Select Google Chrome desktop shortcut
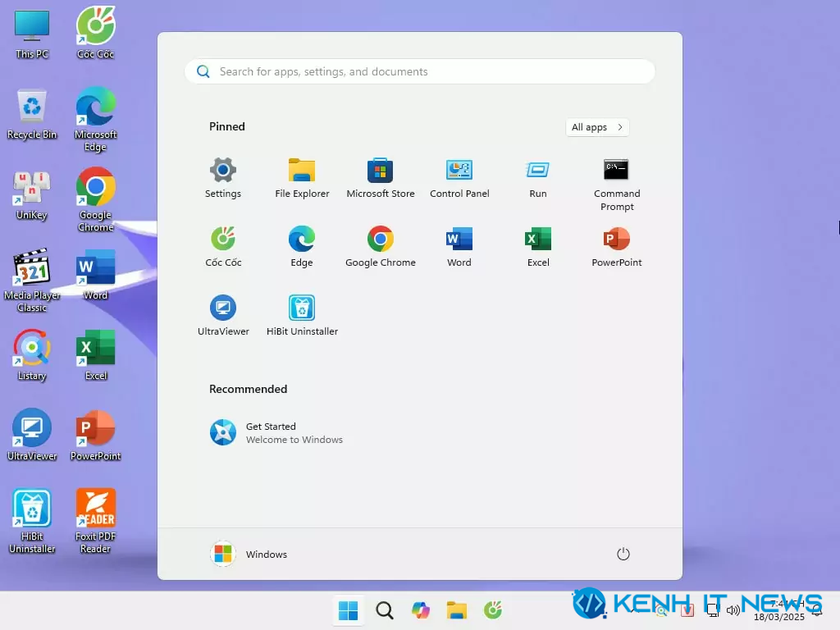 (x=95, y=200)
